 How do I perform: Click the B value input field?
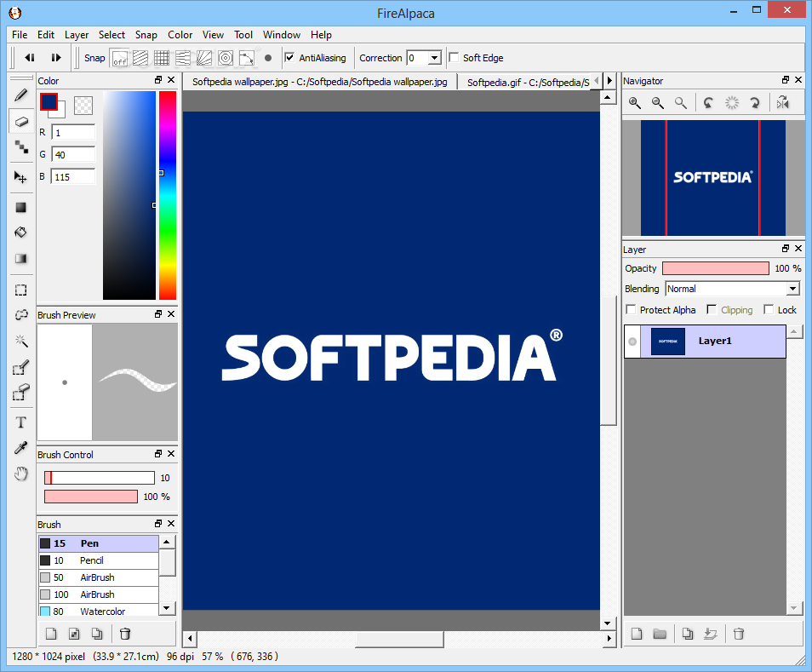click(x=73, y=176)
